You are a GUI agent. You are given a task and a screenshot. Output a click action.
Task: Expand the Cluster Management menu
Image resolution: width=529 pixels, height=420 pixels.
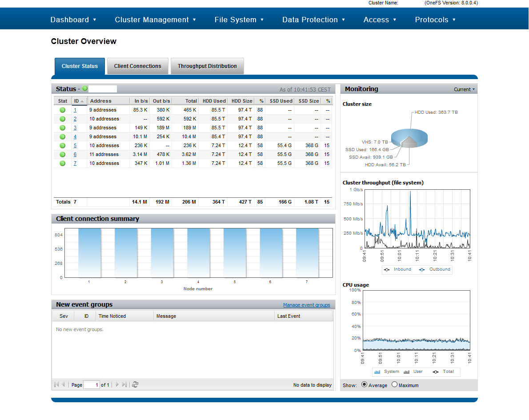click(155, 20)
